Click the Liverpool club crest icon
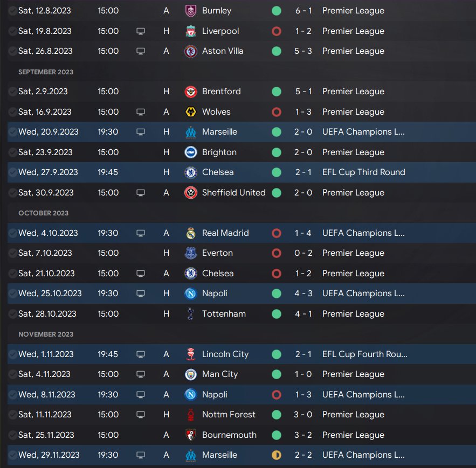The height and width of the screenshot is (468, 476). pyautogui.click(x=191, y=31)
